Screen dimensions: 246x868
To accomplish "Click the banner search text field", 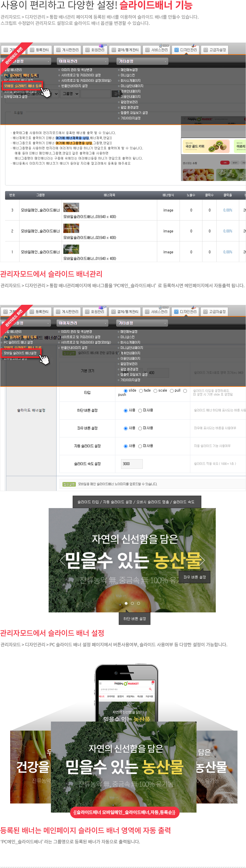I will pyautogui.click(x=96, y=94).
